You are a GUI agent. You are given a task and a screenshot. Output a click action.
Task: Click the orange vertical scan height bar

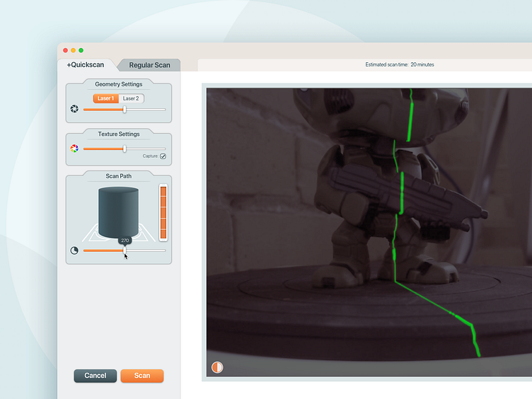[163, 212]
